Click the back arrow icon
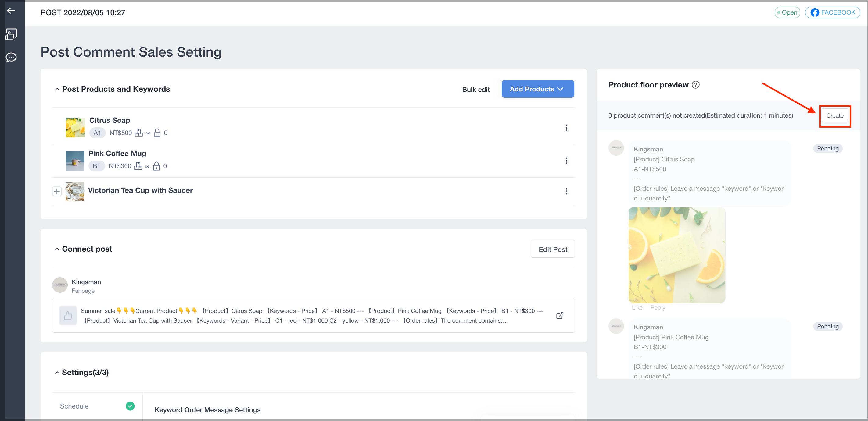 pyautogui.click(x=12, y=11)
